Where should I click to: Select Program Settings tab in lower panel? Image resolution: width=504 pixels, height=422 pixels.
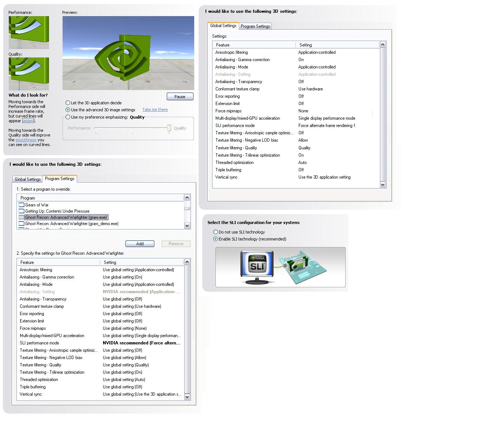coord(60,179)
